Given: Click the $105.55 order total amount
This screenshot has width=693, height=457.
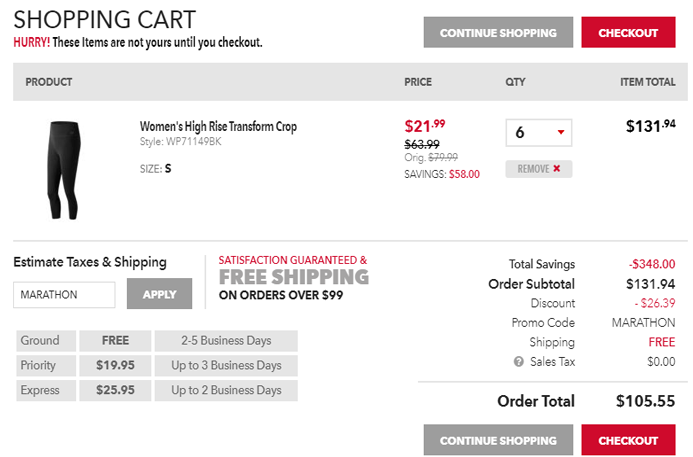Looking at the screenshot, I should (x=645, y=401).
